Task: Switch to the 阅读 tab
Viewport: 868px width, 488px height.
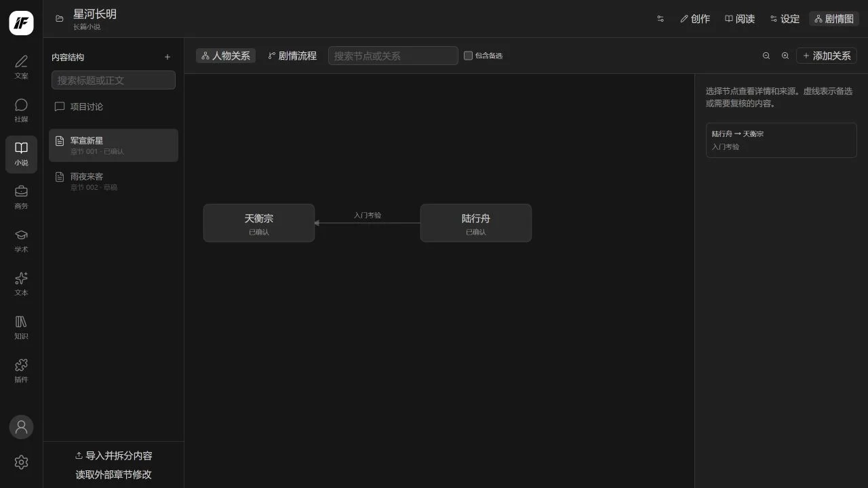Action: pos(740,19)
